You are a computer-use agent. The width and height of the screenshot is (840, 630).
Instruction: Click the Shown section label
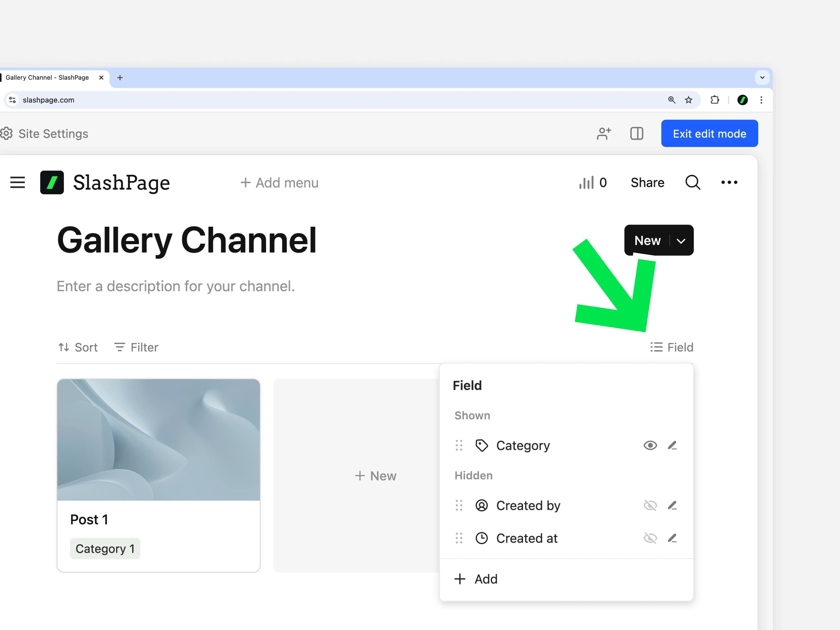tap(472, 416)
